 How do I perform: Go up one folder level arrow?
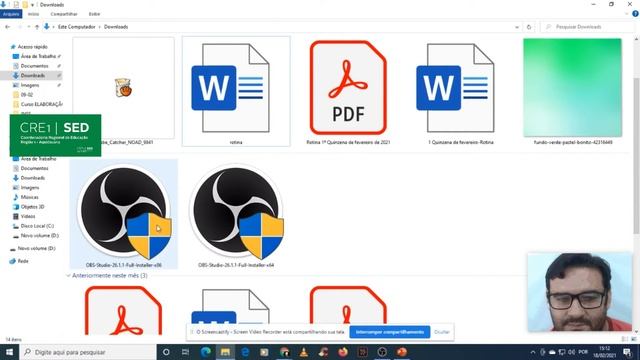pyautogui.click(x=37, y=27)
